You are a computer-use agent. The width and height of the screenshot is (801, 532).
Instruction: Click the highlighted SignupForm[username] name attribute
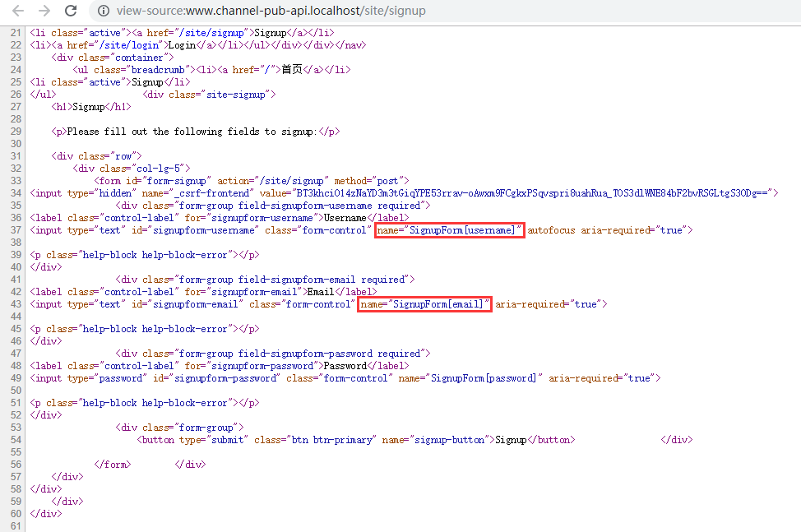point(449,230)
